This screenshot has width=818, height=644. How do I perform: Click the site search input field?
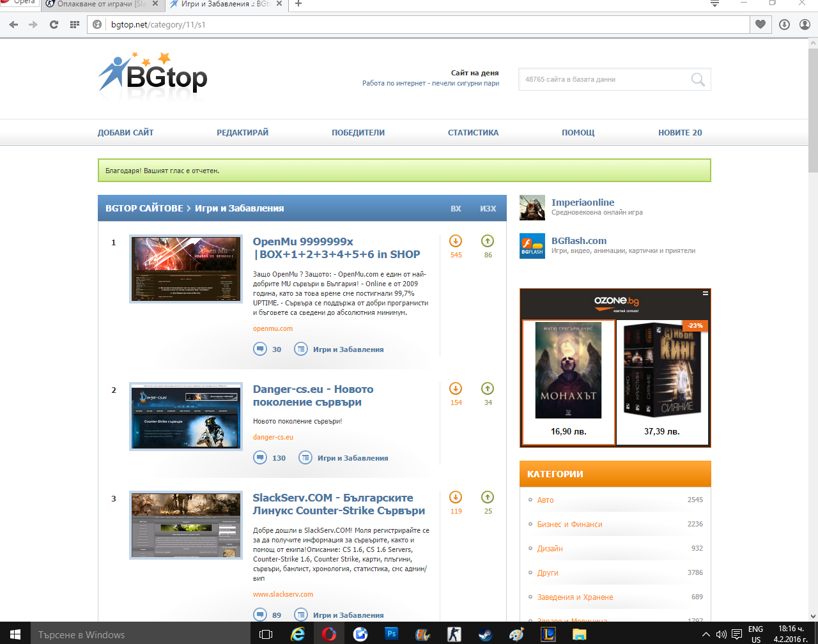coord(604,80)
